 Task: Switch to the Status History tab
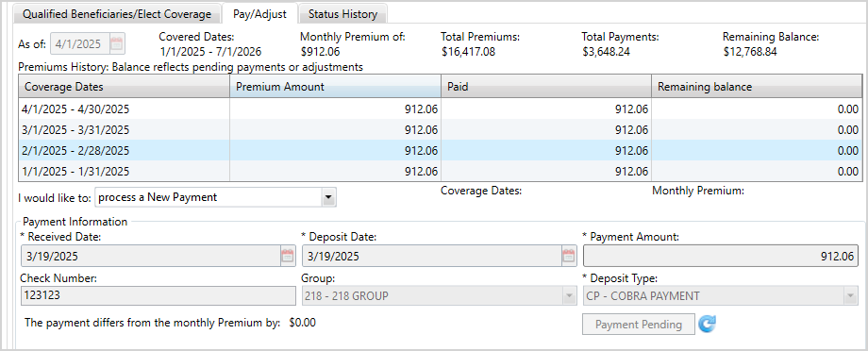(342, 14)
